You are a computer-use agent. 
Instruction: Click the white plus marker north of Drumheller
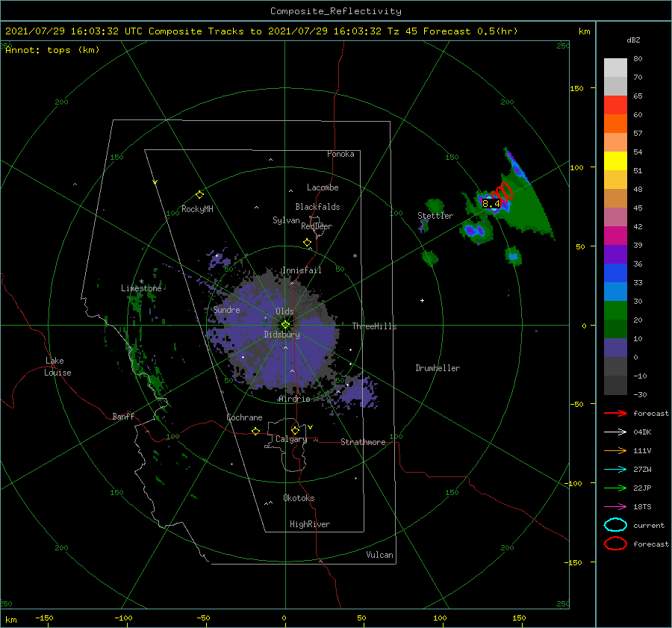[422, 300]
